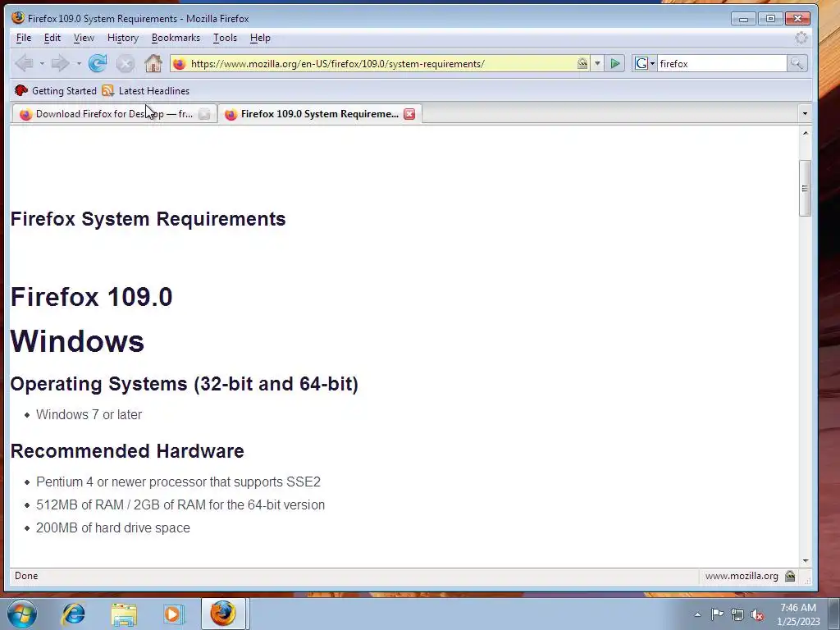Click the green Go arrow button
840x630 pixels.
[x=615, y=64]
